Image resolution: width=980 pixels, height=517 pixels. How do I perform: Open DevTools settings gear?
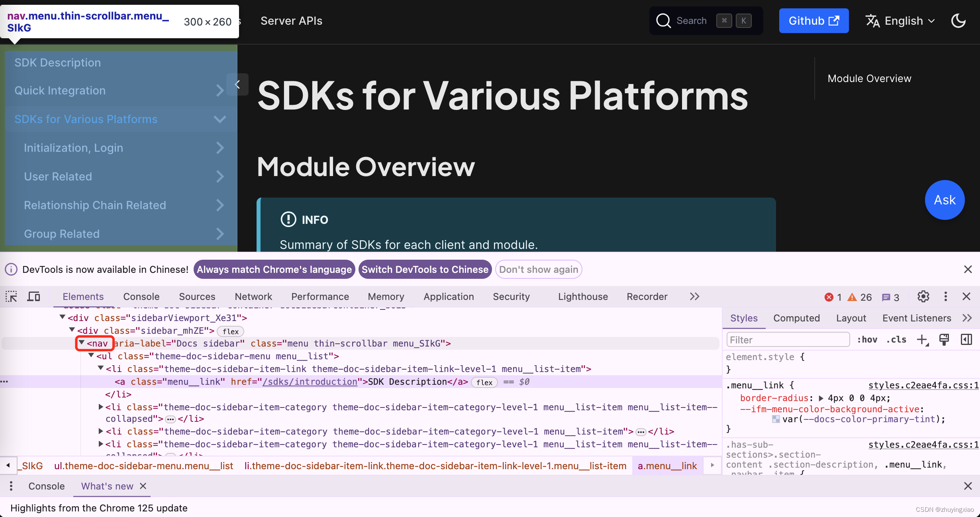923,297
